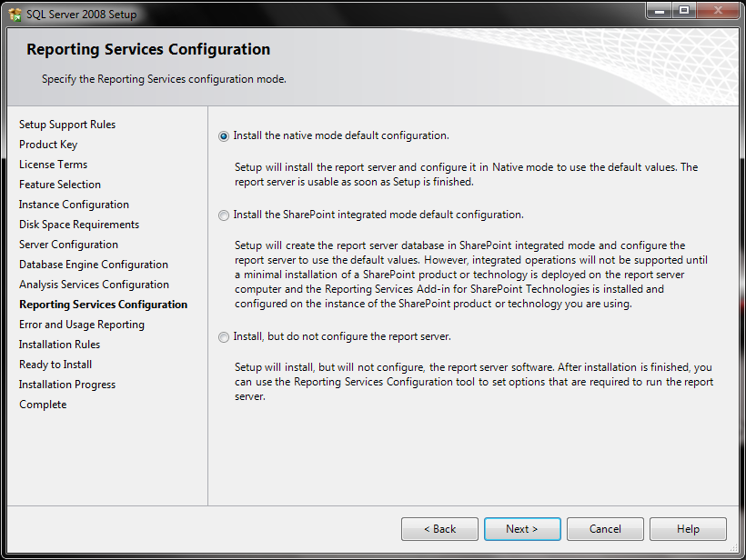Click Error and Usage Reporting step

click(x=82, y=325)
